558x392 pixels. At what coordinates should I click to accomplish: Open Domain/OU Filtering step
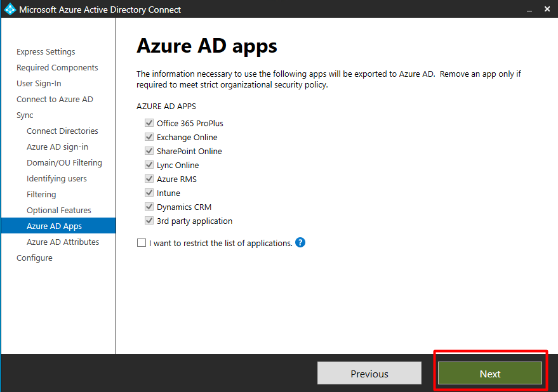pyautogui.click(x=64, y=162)
